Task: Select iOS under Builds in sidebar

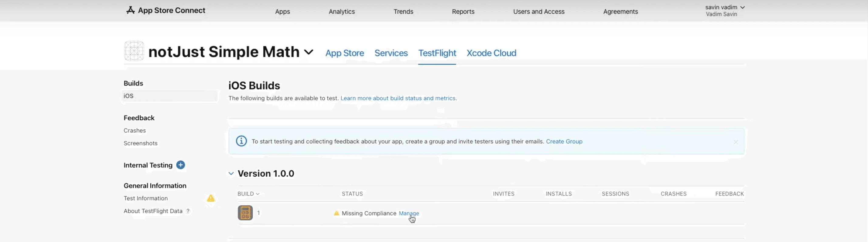Action: 129,96
